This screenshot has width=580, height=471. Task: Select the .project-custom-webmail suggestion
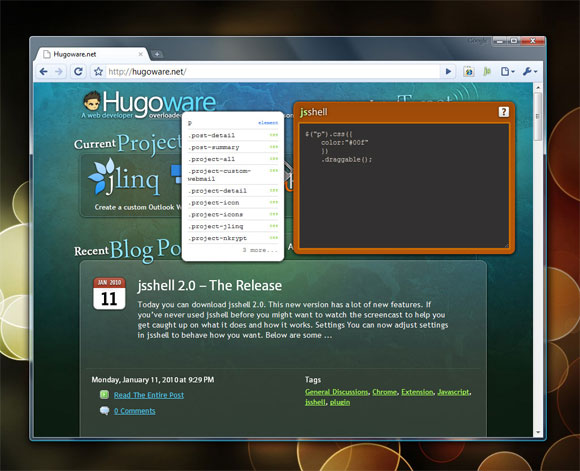click(233, 175)
